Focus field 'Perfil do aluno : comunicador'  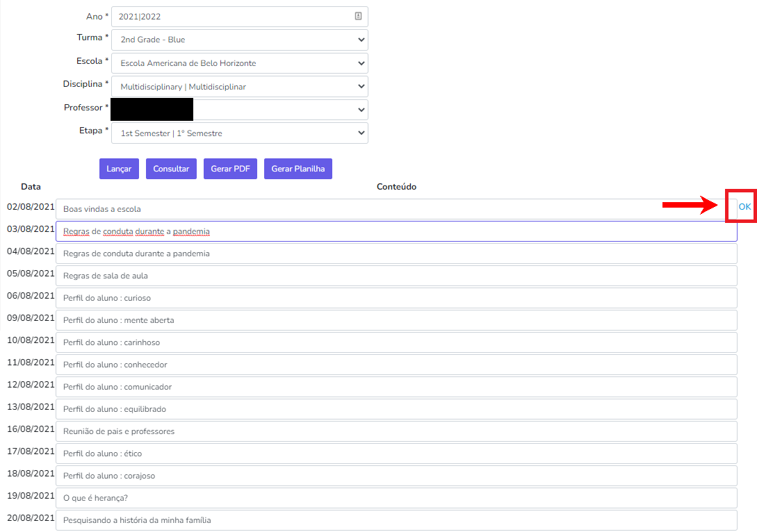(396, 386)
